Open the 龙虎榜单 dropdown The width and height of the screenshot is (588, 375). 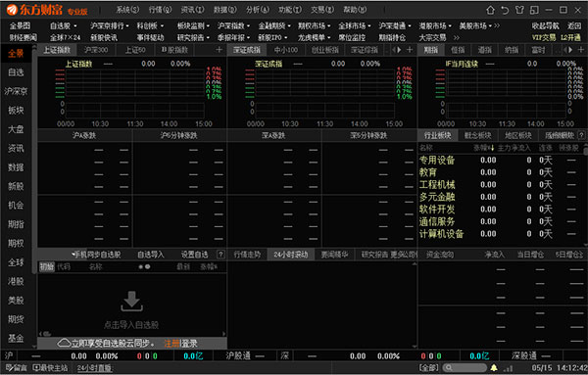pyautogui.click(x=314, y=37)
